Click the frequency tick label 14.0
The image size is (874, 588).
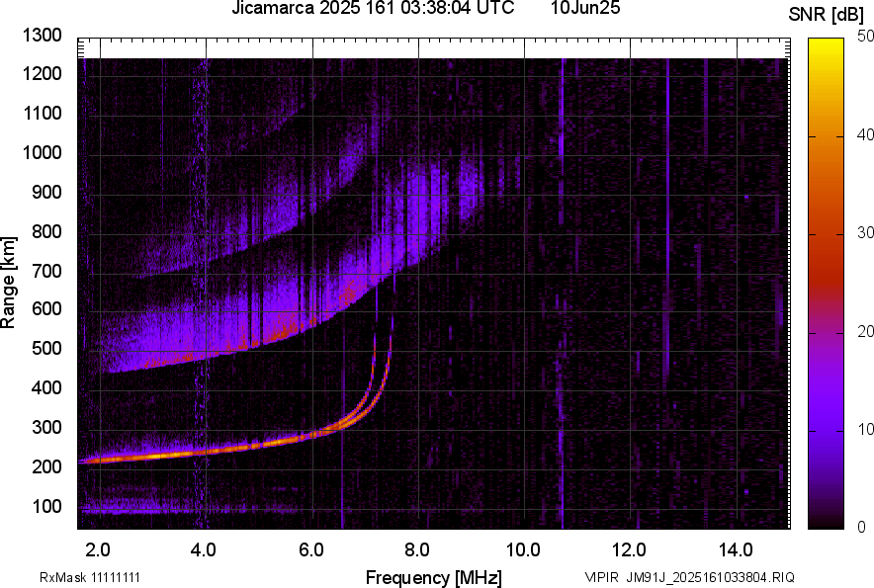(x=736, y=550)
